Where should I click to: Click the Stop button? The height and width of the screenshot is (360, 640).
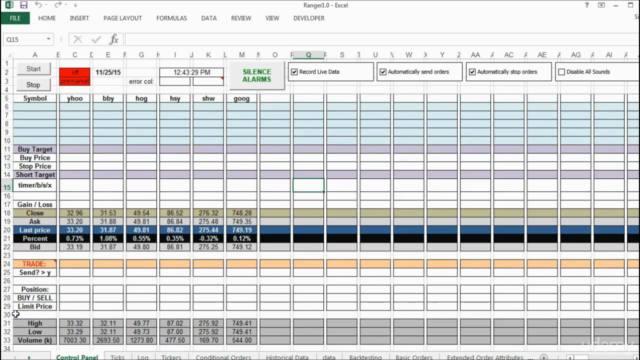(x=33, y=85)
